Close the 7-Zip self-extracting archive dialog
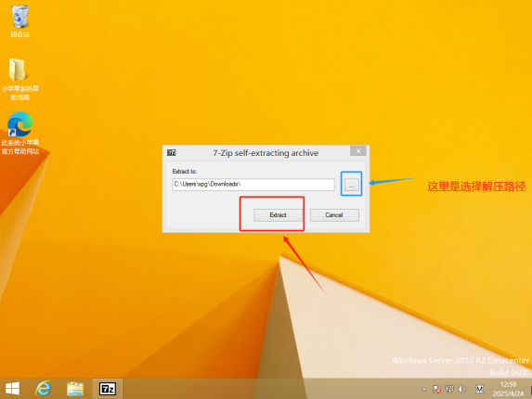 (358, 151)
